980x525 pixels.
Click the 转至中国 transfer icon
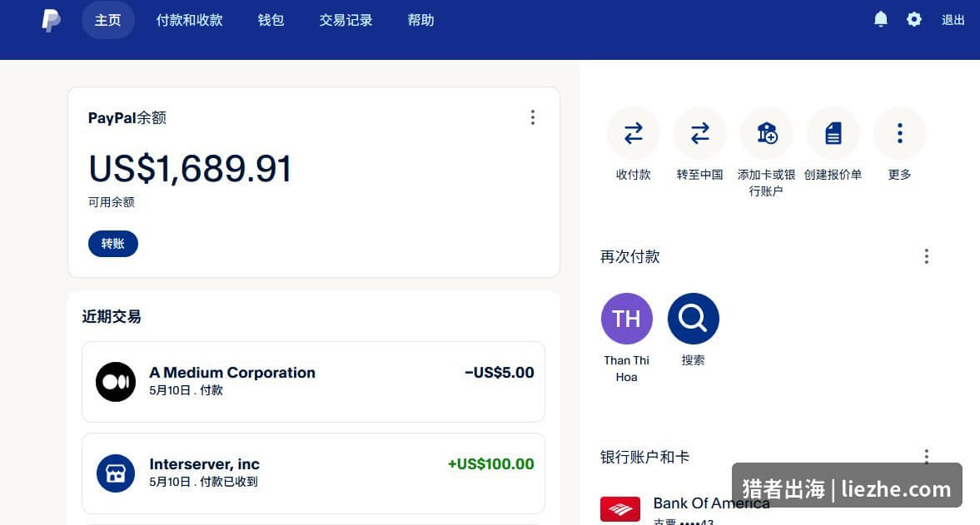[700, 133]
